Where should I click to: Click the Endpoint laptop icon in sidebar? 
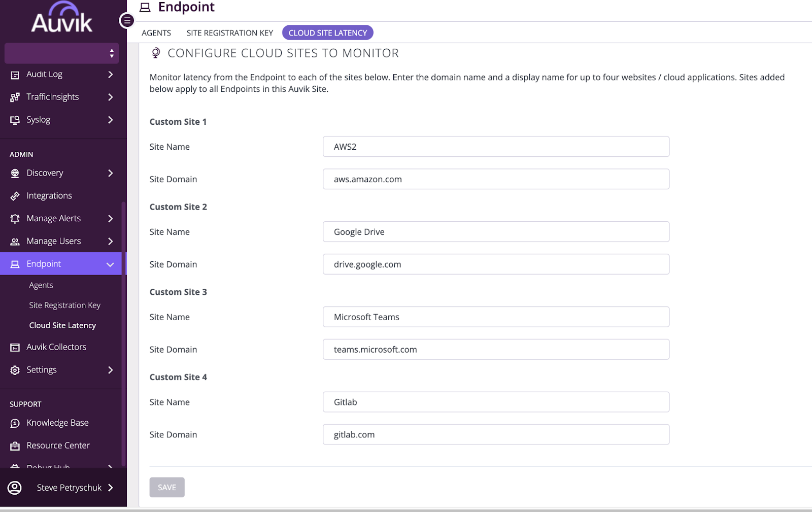click(15, 264)
